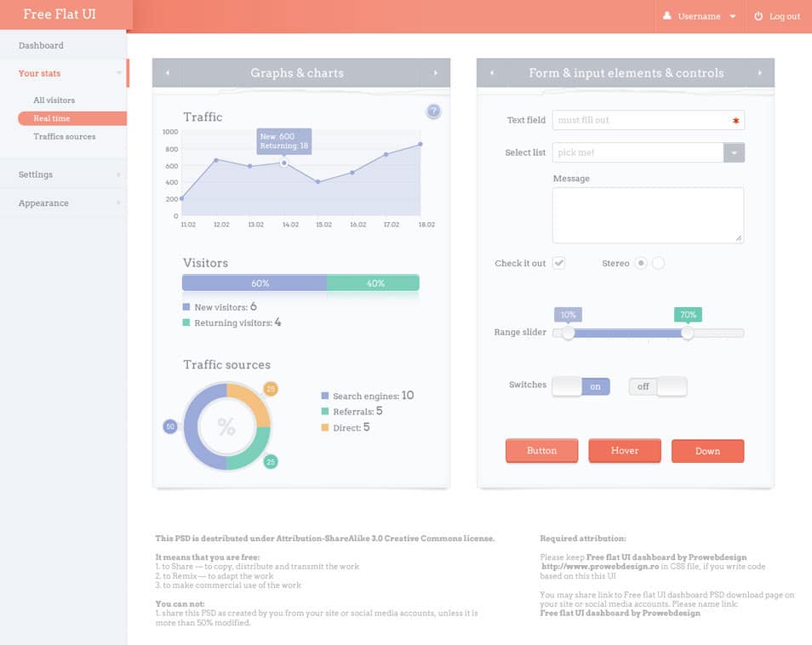The width and height of the screenshot is (812, 645).
Task: Click the help question mark icon on Traffic chart
Action: [x=433, y=111]
